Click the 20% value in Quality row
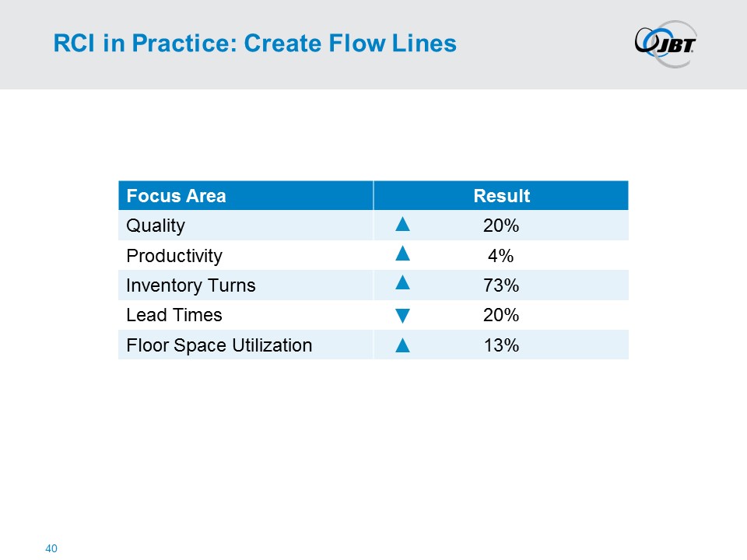Screen dimensions: 747x560 point(501,226)
